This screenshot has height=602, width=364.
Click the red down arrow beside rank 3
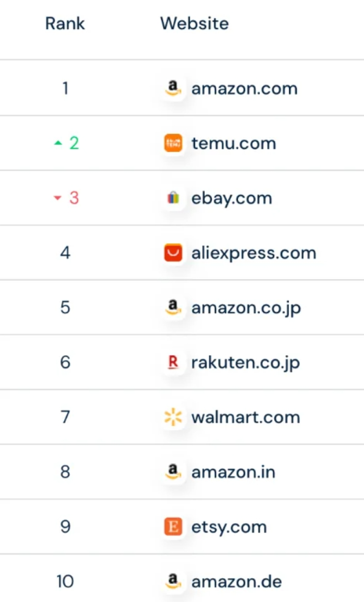(57, 198)
